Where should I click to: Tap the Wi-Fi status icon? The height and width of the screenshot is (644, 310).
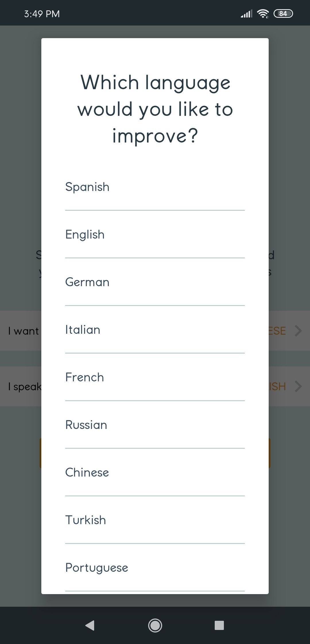tap(263, 13)
